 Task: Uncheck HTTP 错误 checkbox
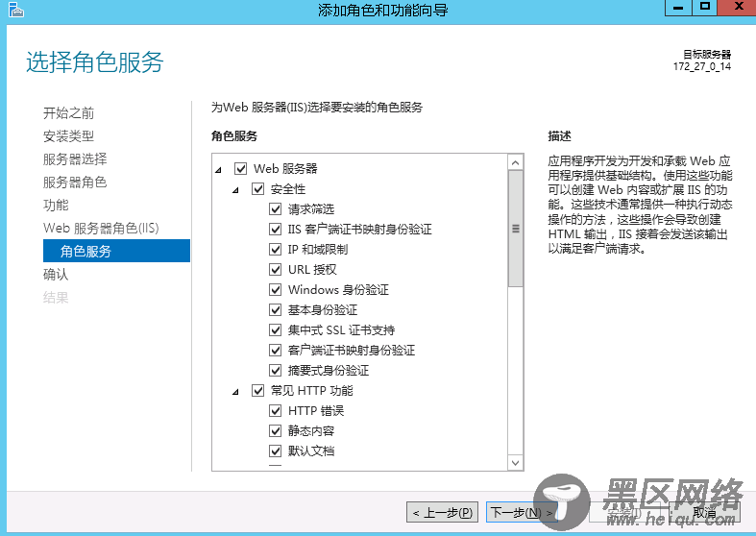[x=276, y=411]
